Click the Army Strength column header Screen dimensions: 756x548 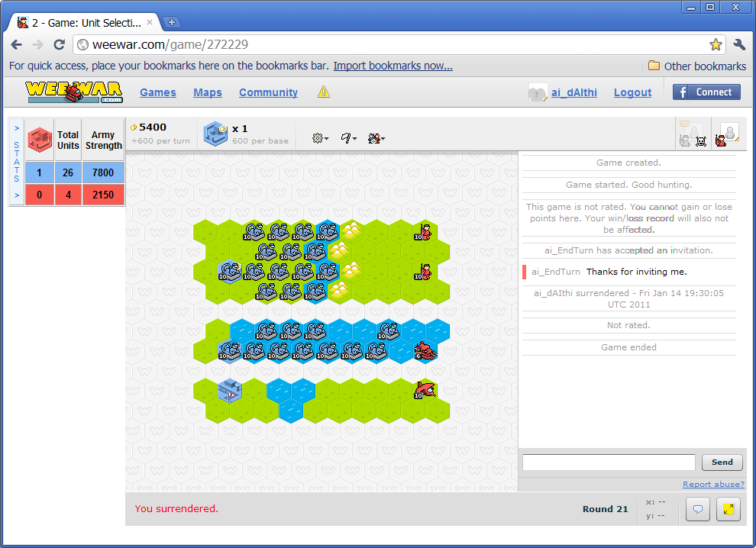pos(104,140)
